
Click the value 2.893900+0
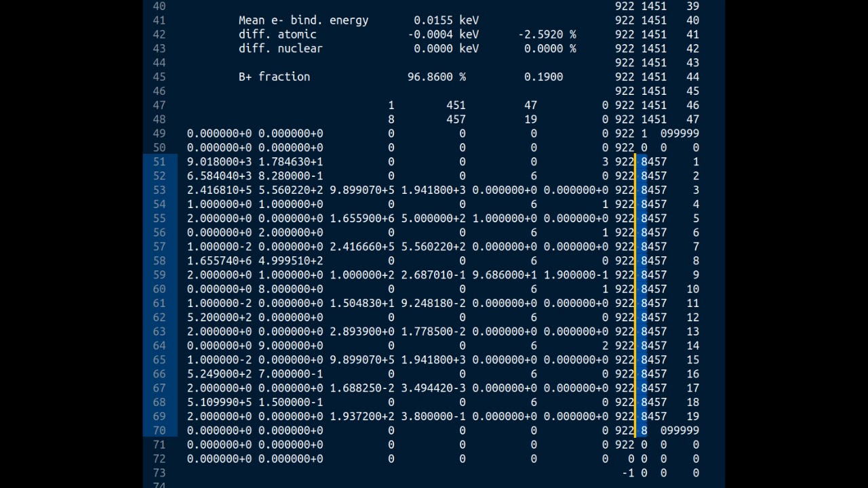coord(362,331)
